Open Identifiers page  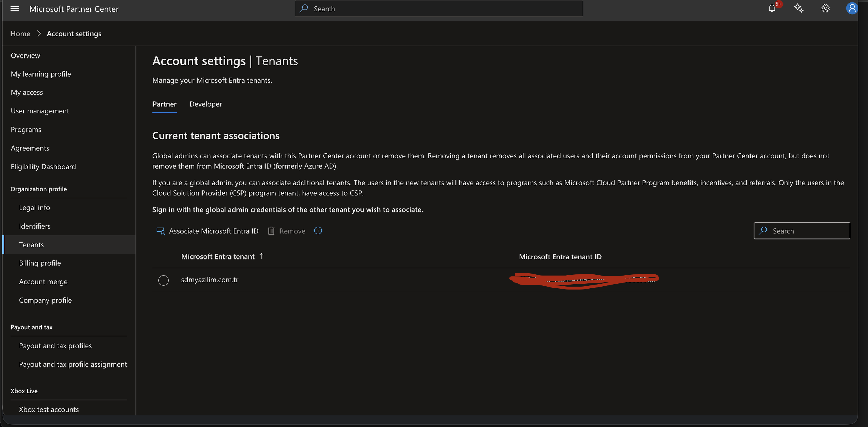(35, 226)
